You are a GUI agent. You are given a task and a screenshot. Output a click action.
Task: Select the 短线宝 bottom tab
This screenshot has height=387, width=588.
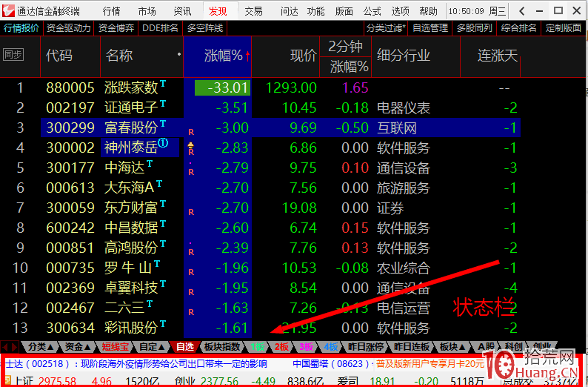pyautogui.click(x=115, y=346)
